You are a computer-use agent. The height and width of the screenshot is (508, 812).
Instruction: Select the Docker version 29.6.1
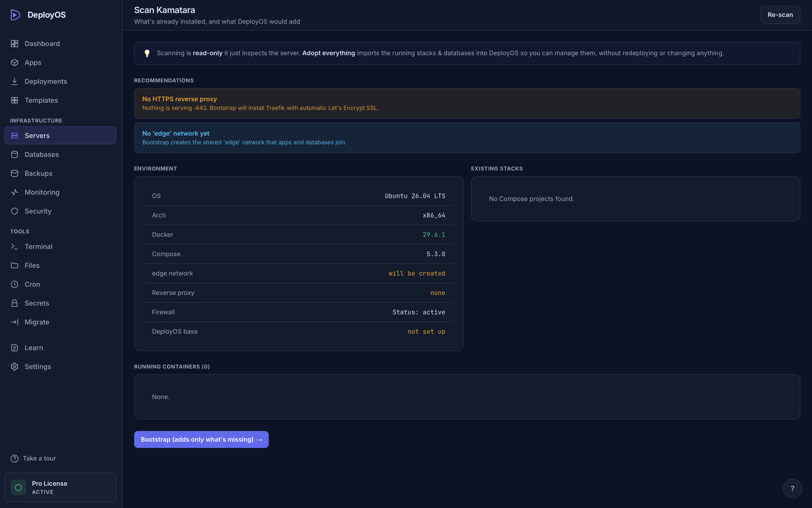pyautogui.click(x=434, y=235)
